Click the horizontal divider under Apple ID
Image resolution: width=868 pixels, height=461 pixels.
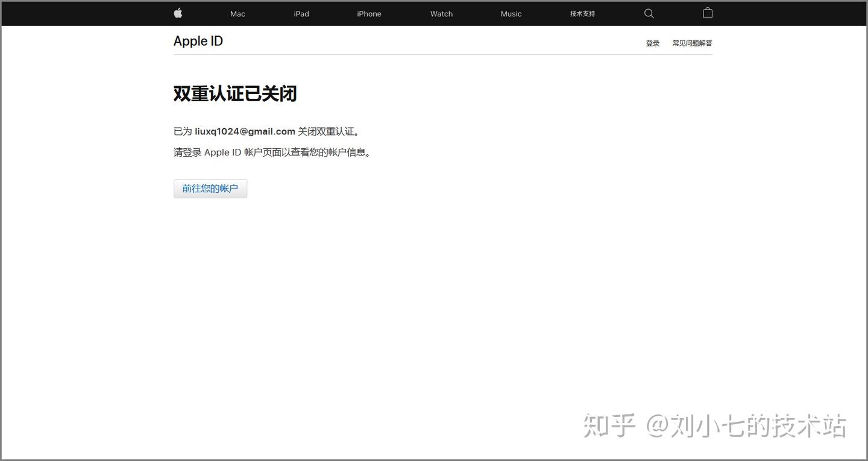(x=443, y=54)
